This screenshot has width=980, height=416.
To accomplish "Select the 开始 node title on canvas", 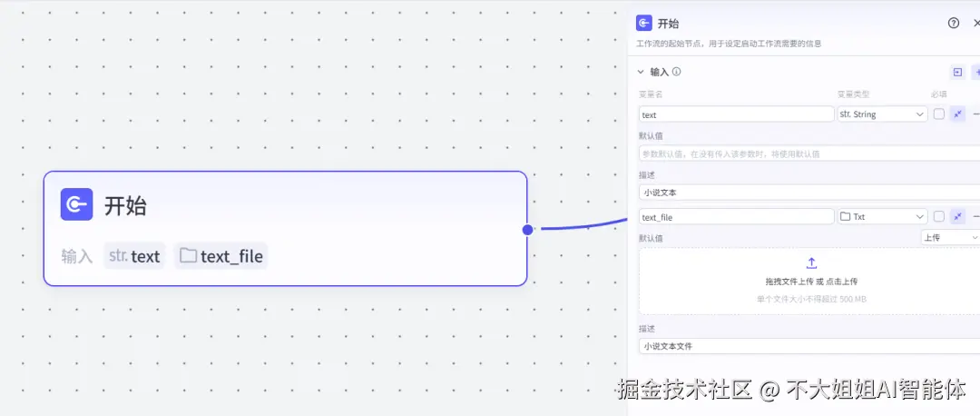I will [125, 205].
